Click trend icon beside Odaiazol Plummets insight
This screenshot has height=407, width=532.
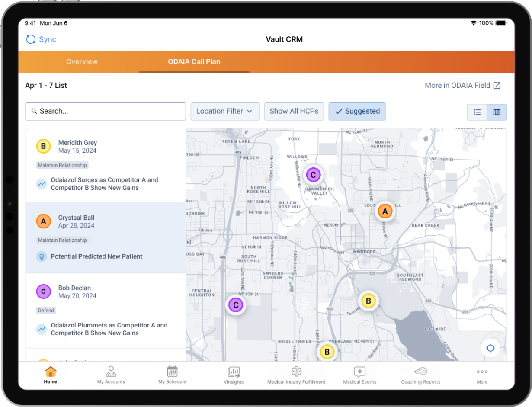click(42, 329)
